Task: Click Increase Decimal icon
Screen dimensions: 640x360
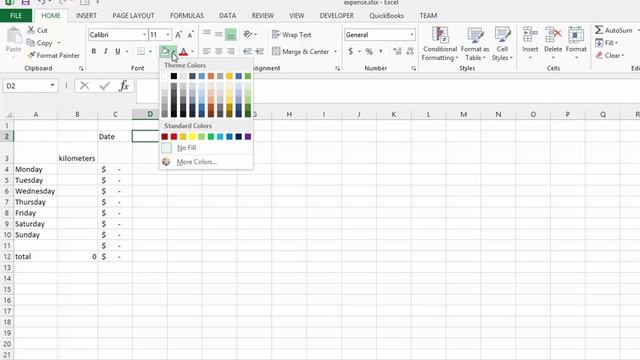Action: pyautogui.click(x=397, y=51)
